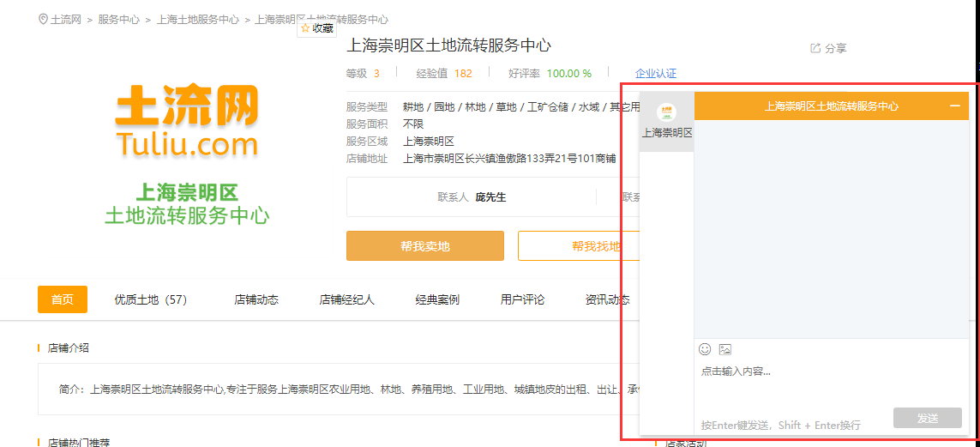Select the 上海崇明区 chat contact avatar

pyautogui.click(x=667, y=112)
